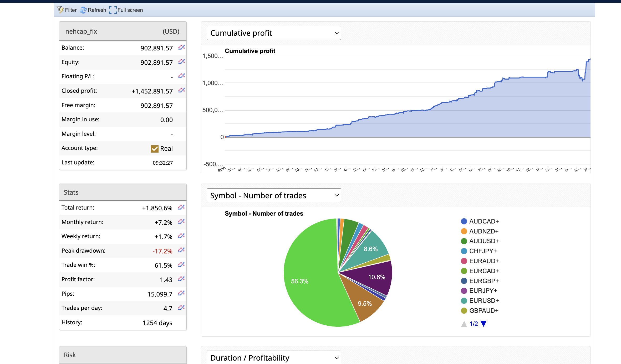Open chart icon for Pips

181,293
